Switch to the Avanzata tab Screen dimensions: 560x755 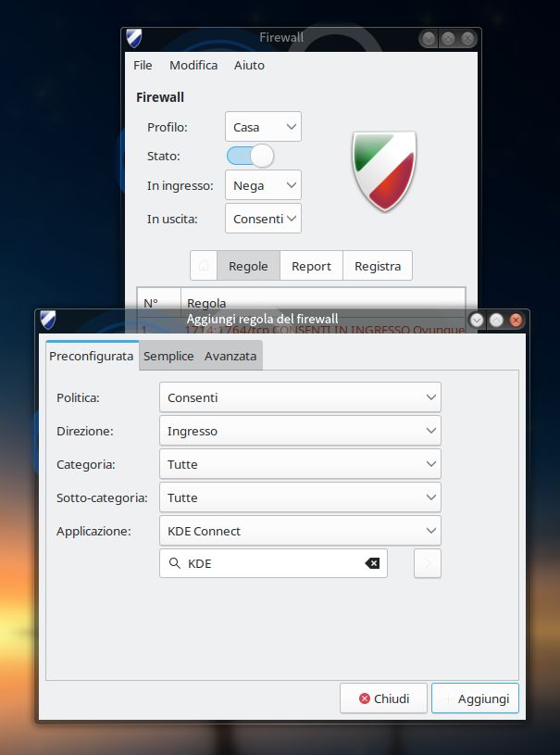230,356
